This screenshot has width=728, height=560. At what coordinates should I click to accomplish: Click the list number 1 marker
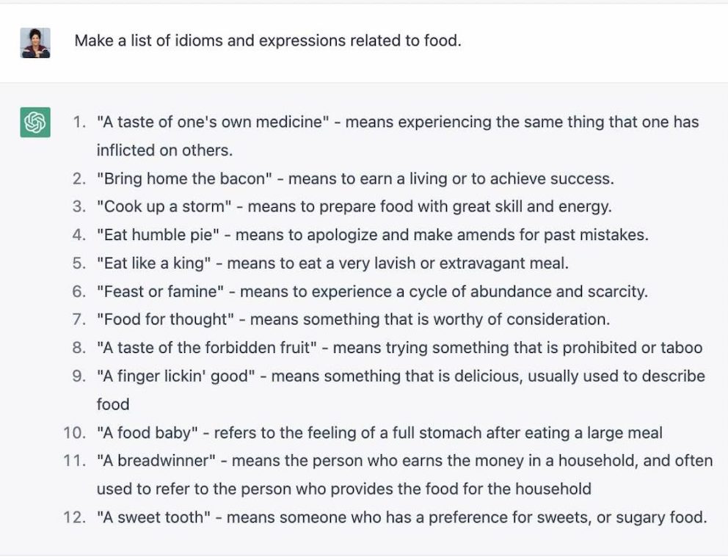pos(79,122)
